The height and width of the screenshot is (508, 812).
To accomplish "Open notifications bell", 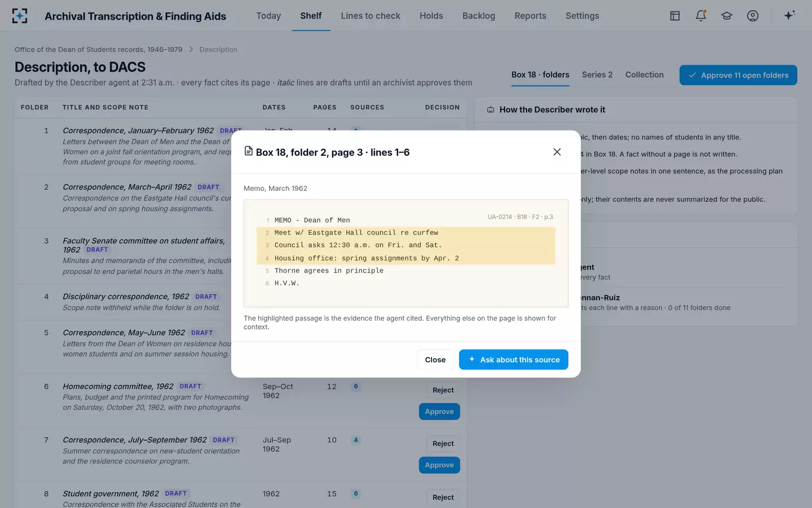I will [x=701, y=16].
